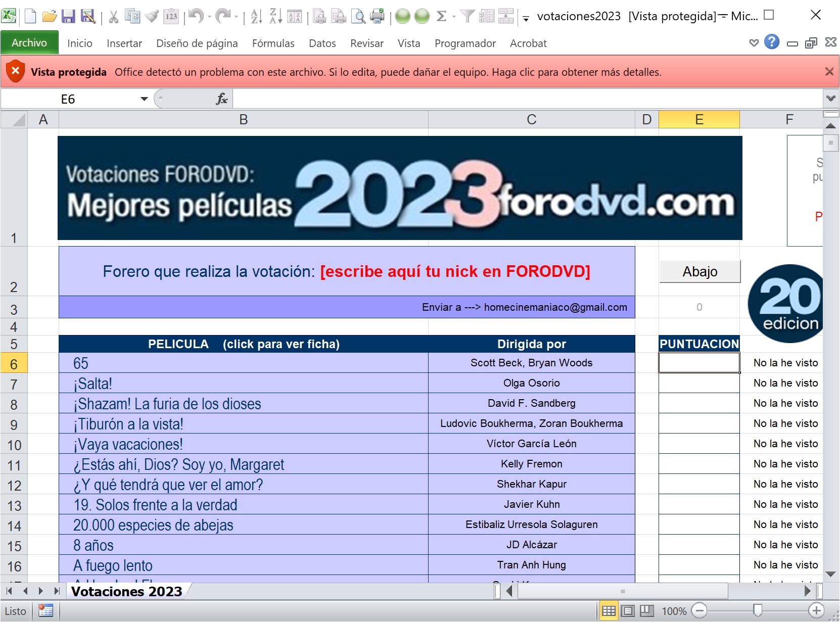Open the Inicio ribbon tab

[x=80, y=43]
